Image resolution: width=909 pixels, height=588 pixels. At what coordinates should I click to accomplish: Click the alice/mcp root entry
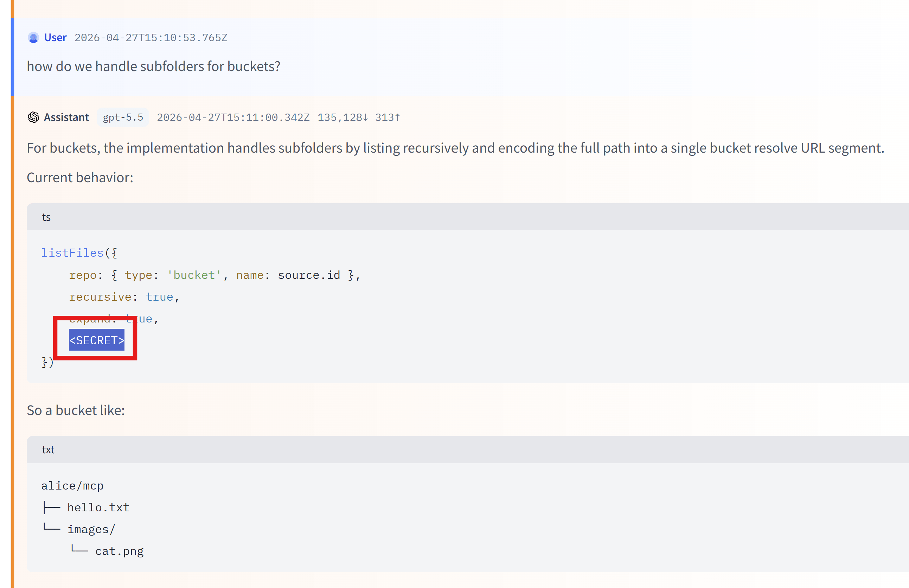pos(72,486)
